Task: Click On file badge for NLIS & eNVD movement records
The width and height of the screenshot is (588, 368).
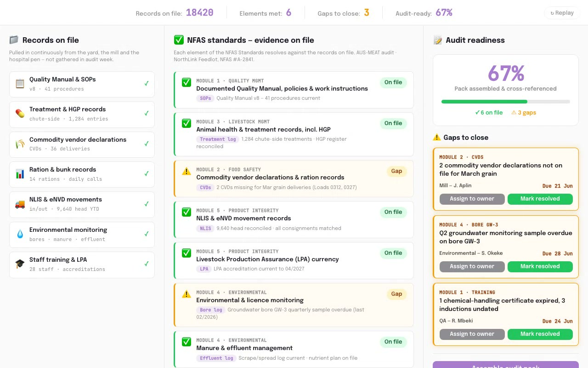Action: coord(393,212)
